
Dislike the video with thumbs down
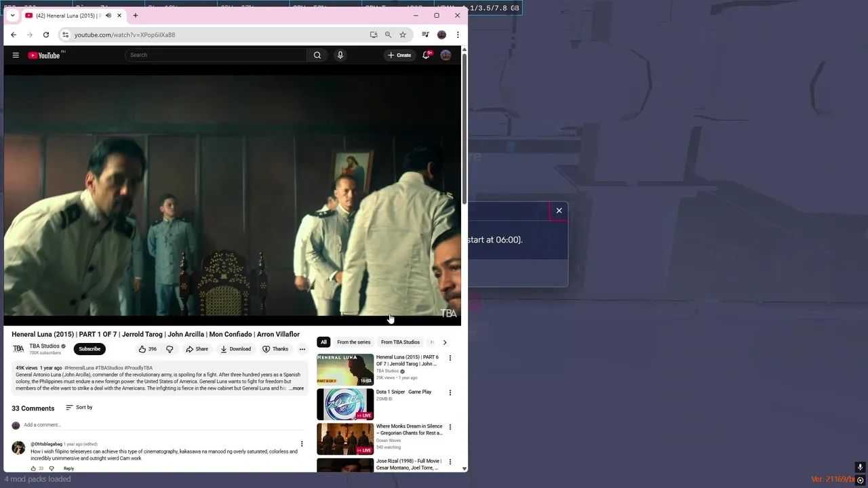click(170, 349)
